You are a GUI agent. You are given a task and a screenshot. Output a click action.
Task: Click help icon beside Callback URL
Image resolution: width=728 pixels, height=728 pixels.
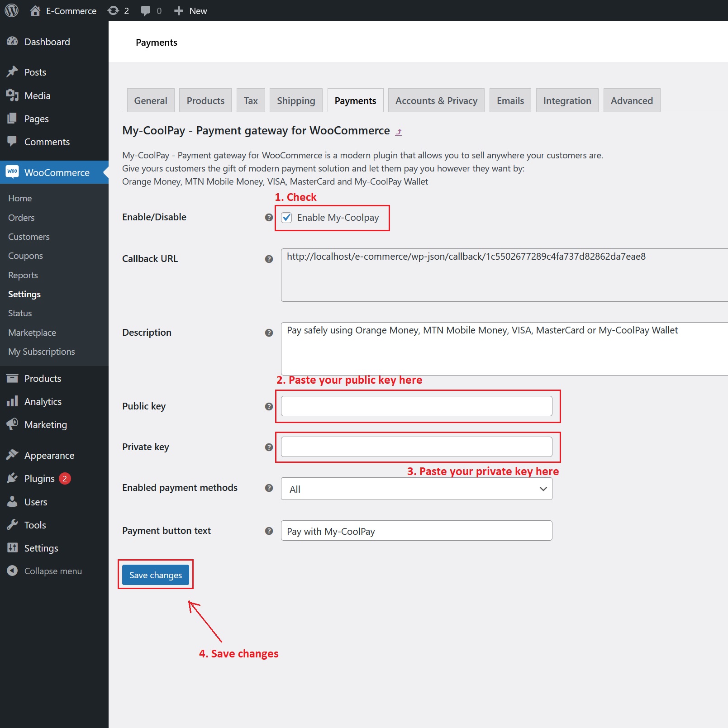(x=269, y=259)
